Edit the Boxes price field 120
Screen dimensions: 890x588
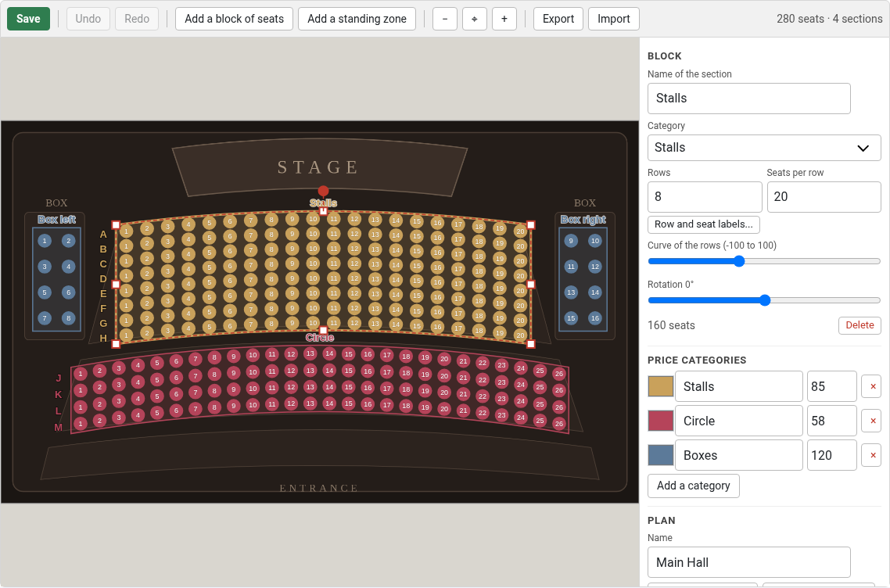point(831,455)
